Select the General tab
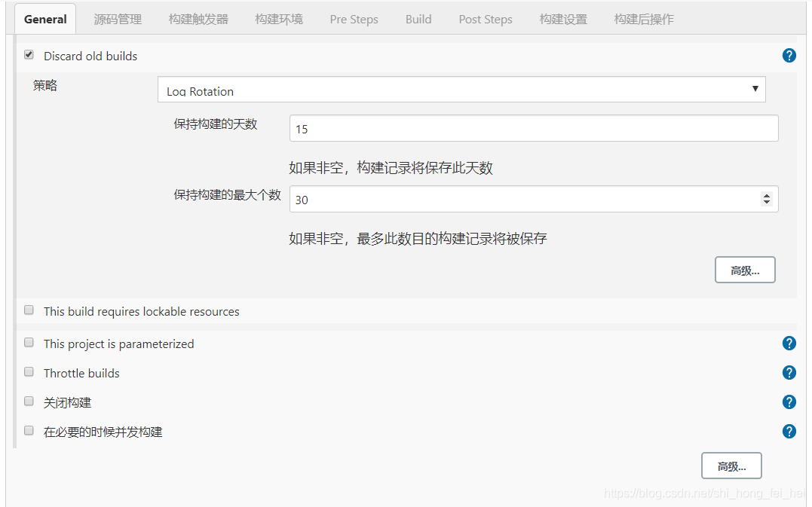Screen dimensions: 812x507 click(x=45, y=19)
